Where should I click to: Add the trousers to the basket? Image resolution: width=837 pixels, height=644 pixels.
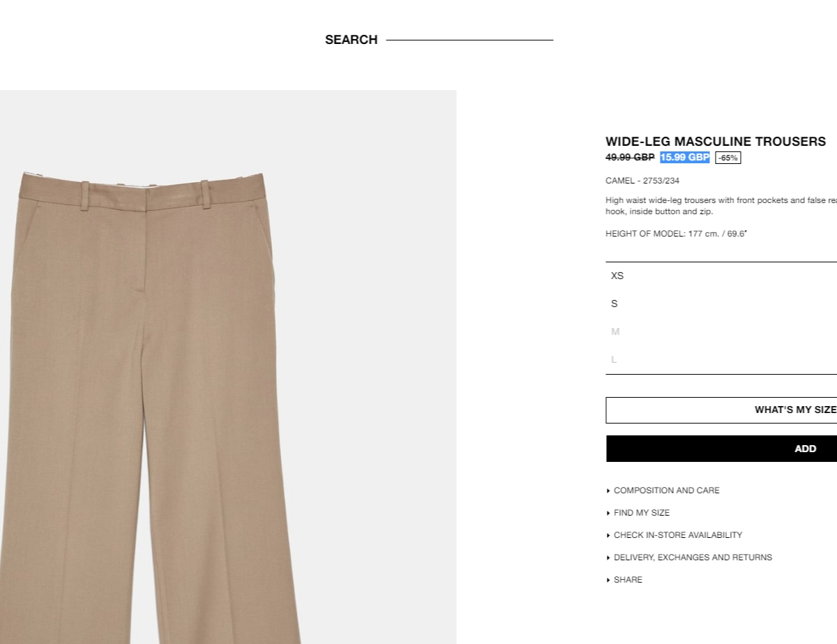coord(721,449)
